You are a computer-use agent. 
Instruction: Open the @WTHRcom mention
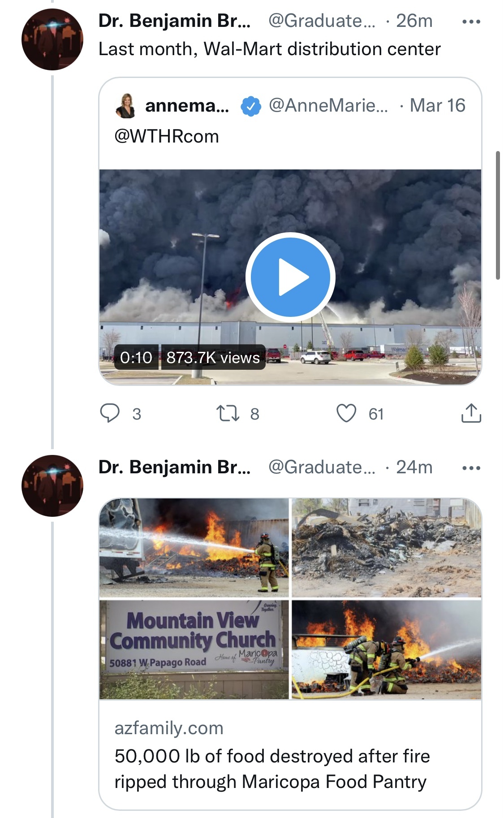pyautogui.click(x=167, y=136)
